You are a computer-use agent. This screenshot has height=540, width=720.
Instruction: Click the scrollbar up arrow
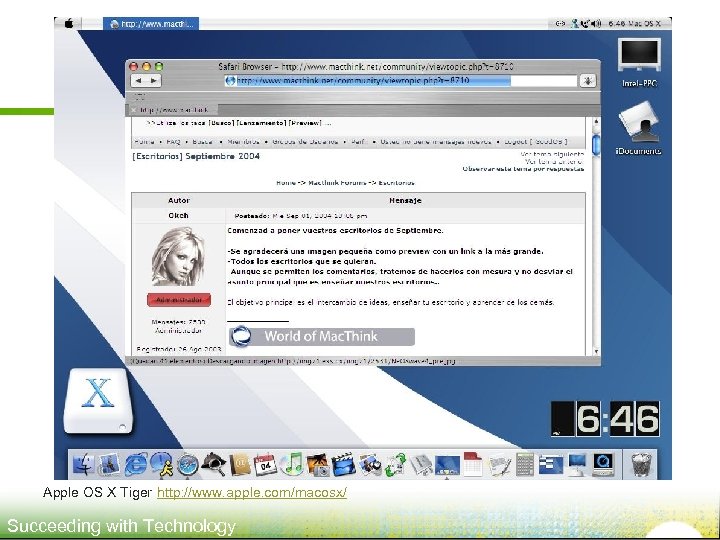[596, 122]
